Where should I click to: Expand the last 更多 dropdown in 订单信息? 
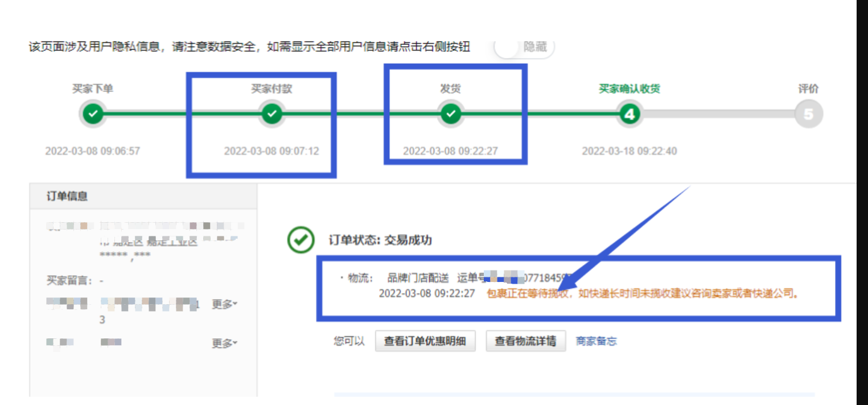pos(224,343)
